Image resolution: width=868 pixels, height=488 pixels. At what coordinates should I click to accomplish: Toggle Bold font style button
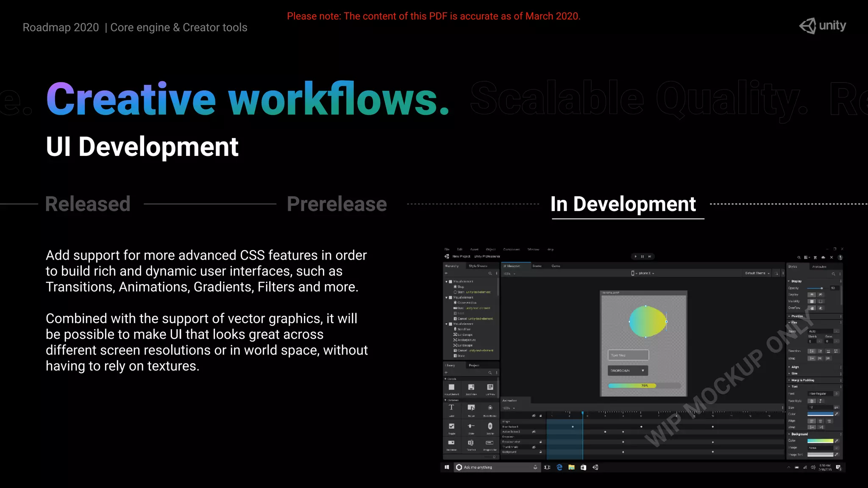812,401
